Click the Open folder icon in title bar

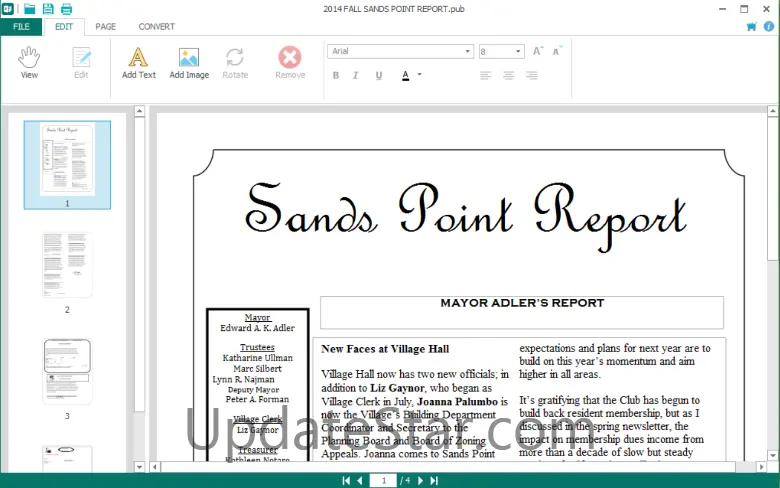30,9
